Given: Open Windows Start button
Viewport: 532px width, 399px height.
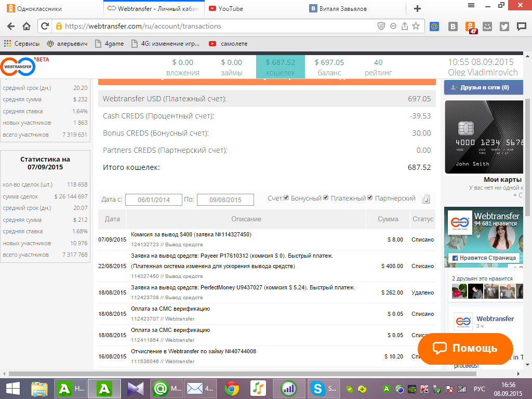Looking at the screenshot, I should 13,389.
